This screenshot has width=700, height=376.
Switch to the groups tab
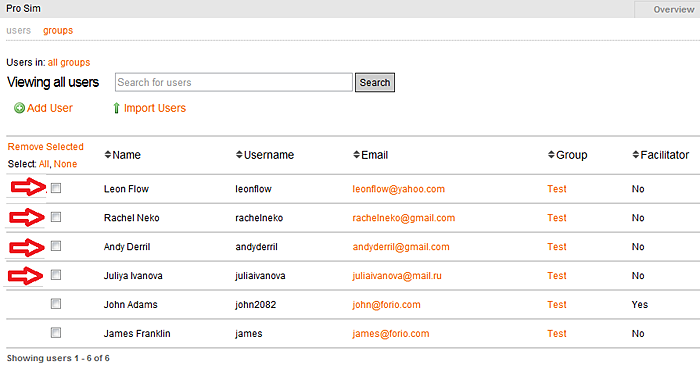point(58,30)
